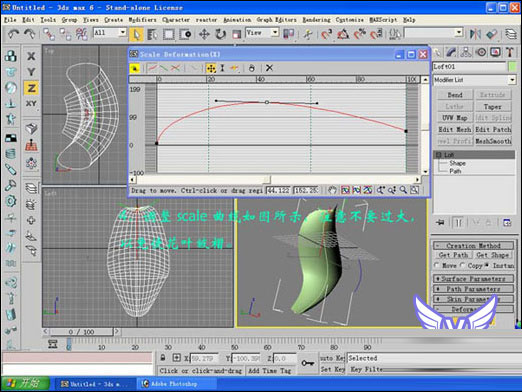Collapse the Loft entry in modifier stack
This screenshot has width=522, height=392.
pos(439,155)
